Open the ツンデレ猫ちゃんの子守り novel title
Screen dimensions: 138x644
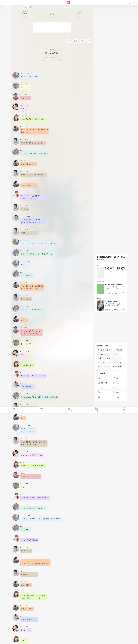[114, 285]
